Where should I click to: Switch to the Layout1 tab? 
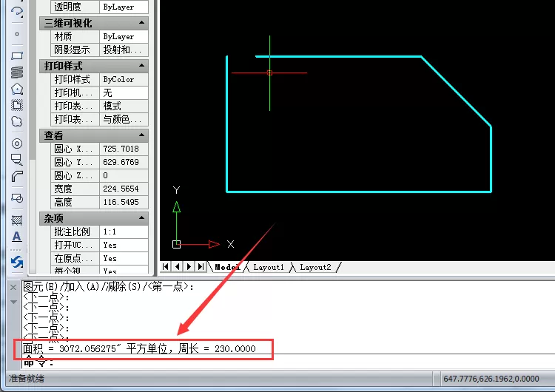click(269, 267)
